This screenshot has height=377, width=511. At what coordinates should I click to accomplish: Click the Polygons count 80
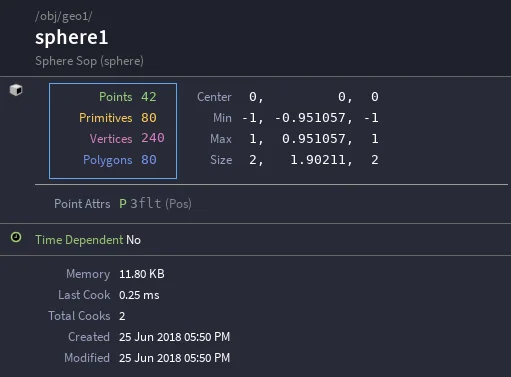point(149,160)
